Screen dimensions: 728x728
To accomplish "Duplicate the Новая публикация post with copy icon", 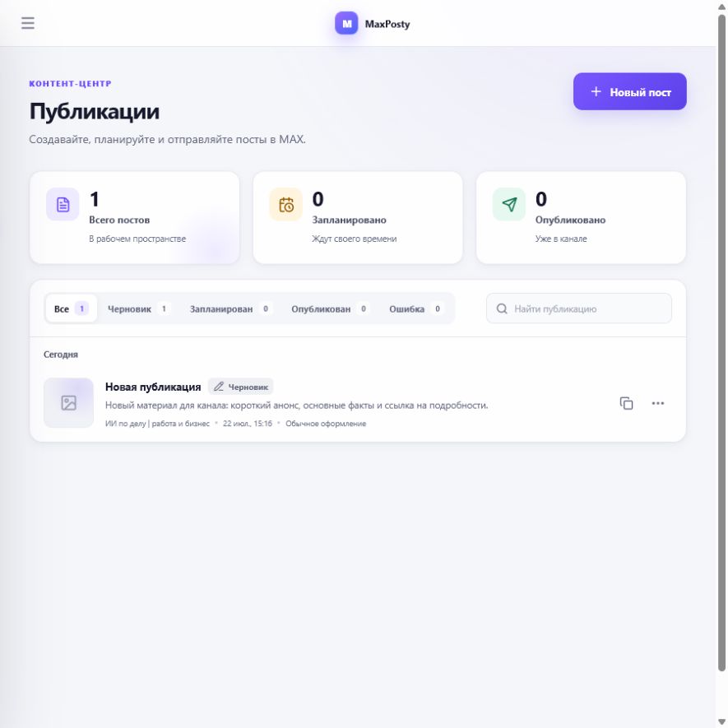I will (x=626, y=403).
